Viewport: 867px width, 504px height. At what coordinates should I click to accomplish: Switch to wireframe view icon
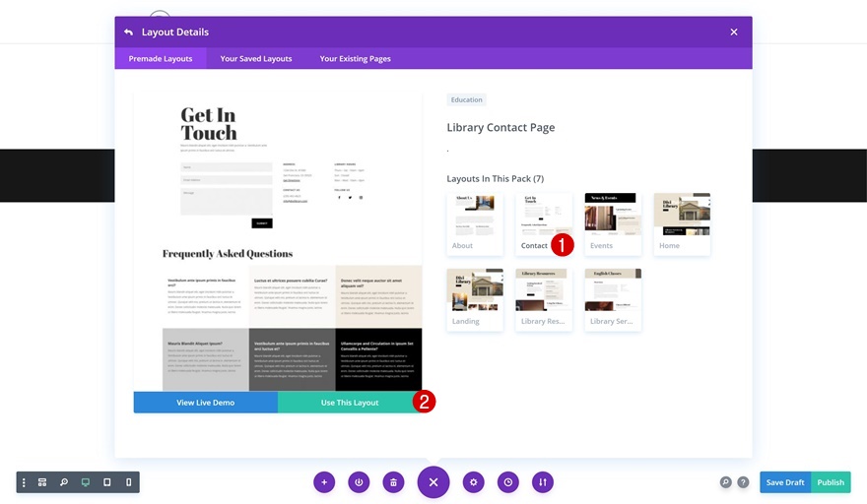[x=42, y=482]
